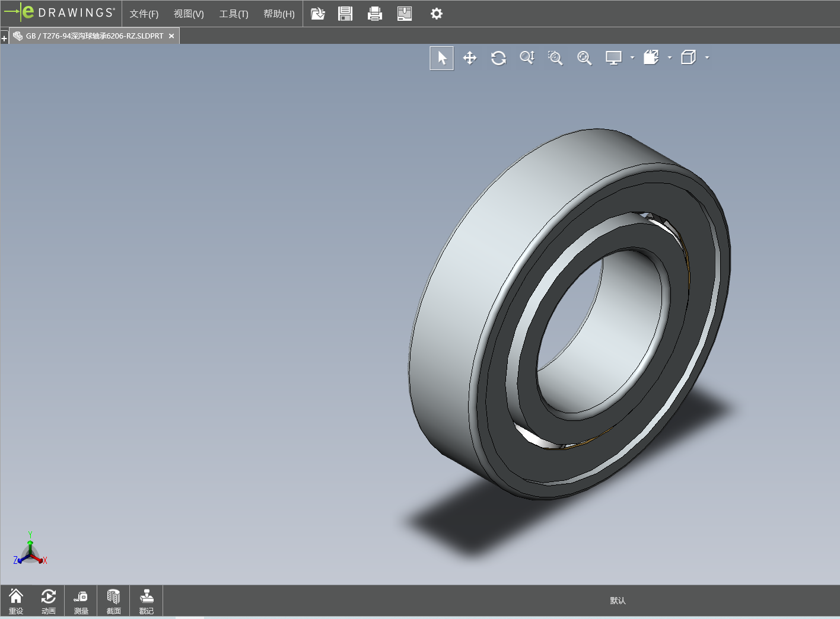Add a new tab with plus button

coord(4,39)
